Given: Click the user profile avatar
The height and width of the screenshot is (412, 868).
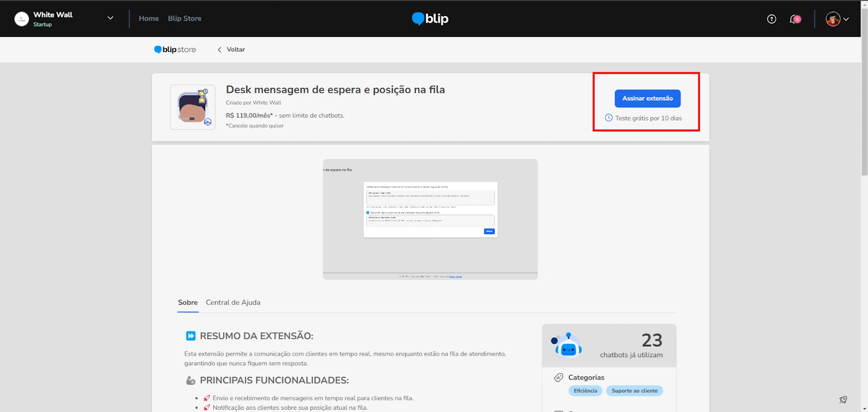Looking at the screenshot, I should pyautogui.click(x=833, y=19).
